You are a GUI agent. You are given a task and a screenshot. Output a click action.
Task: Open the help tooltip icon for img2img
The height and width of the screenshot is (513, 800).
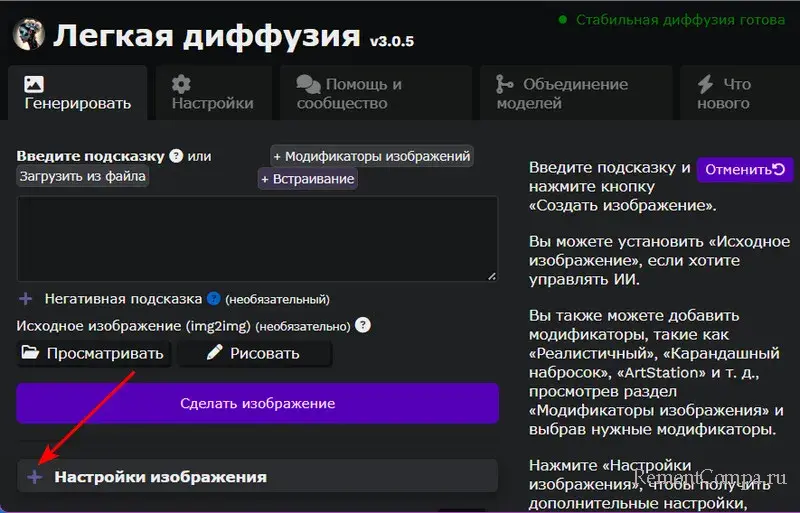363,325
